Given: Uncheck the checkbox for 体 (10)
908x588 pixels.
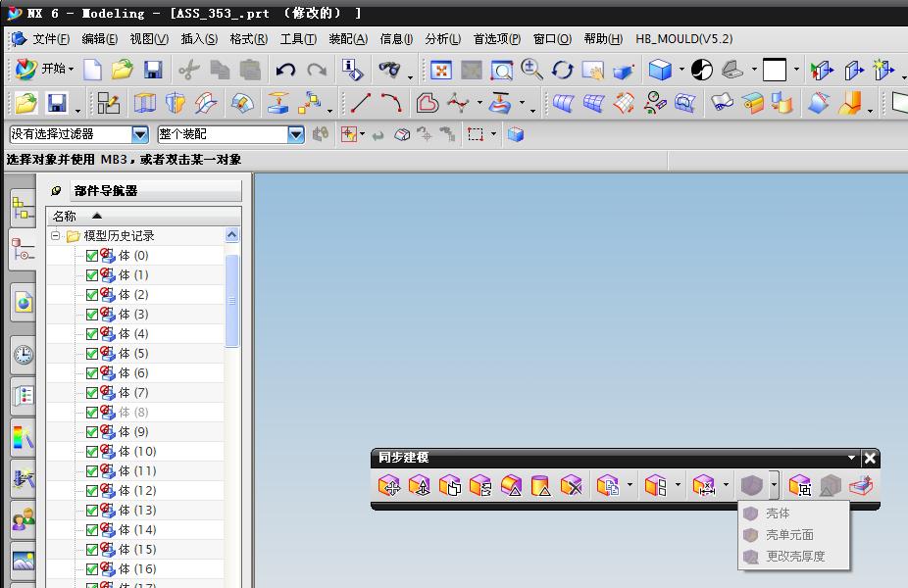Looking at the screenshot, I should click(x=91, y=452).
